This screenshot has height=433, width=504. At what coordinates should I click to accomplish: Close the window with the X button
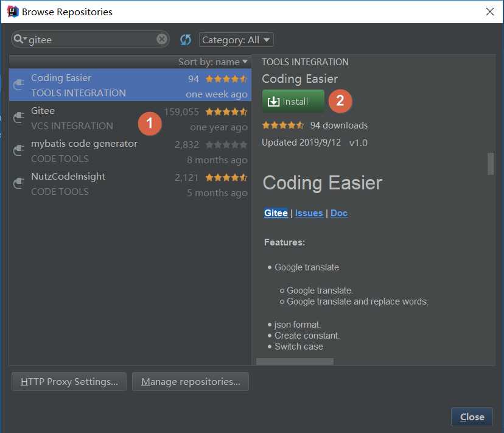click(x=490, y=12)
